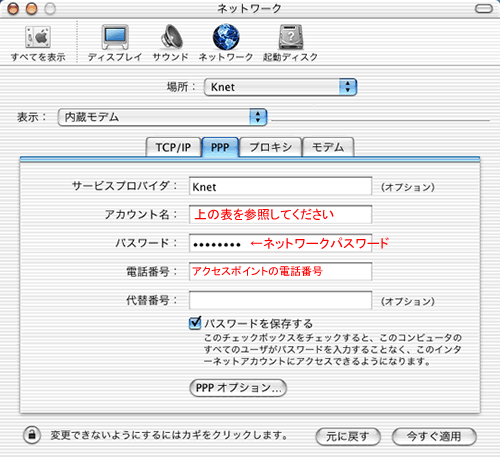Viewport: 500px width, 458px height.
Task: Click the PPP オプション... button
Action: (x=238, y=388)
